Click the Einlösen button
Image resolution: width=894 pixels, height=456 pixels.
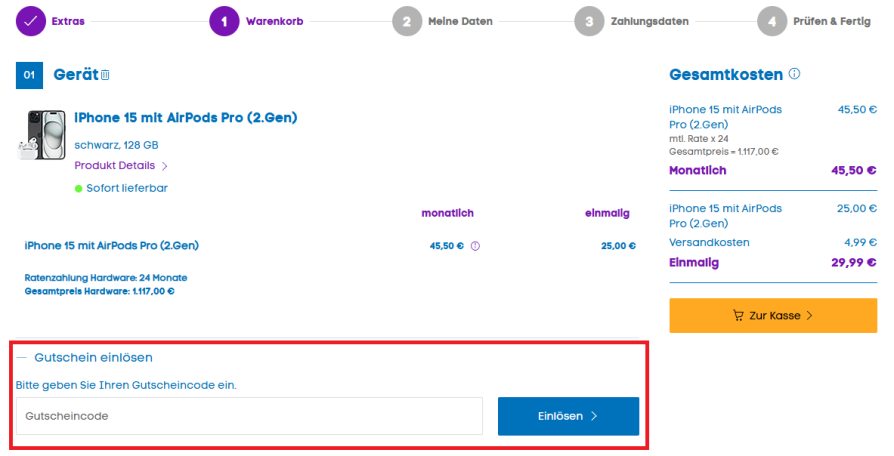(568, 416)
